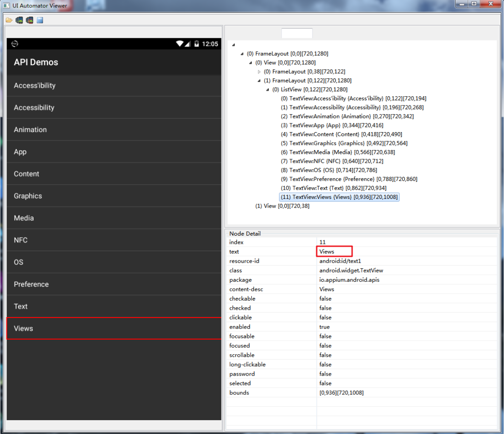This screenshot has width=504, height=434.
Task: Select the highlighted (11) TextView:Views tree row
Action: click(339, 197)
